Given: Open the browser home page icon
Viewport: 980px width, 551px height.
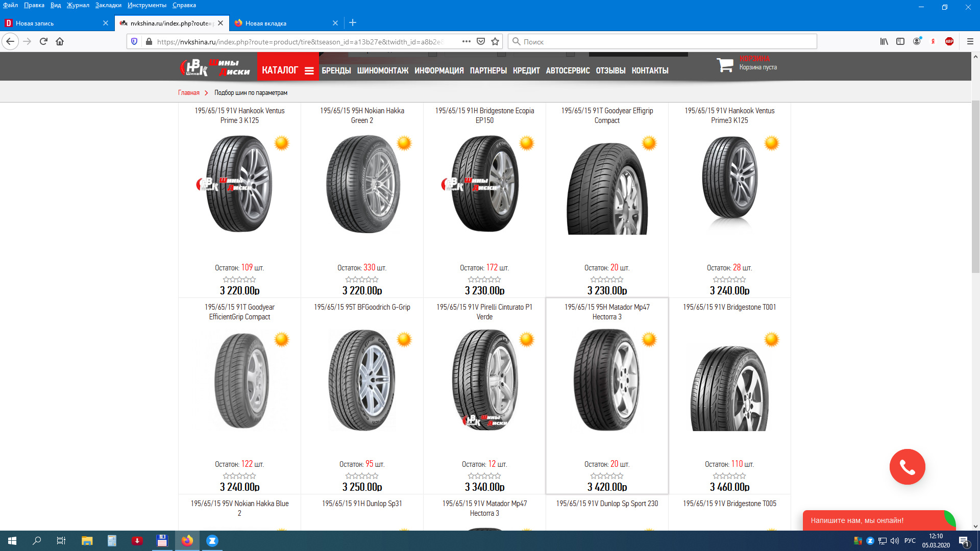Looking at the screenshot, I should click(x=60, y=41).
